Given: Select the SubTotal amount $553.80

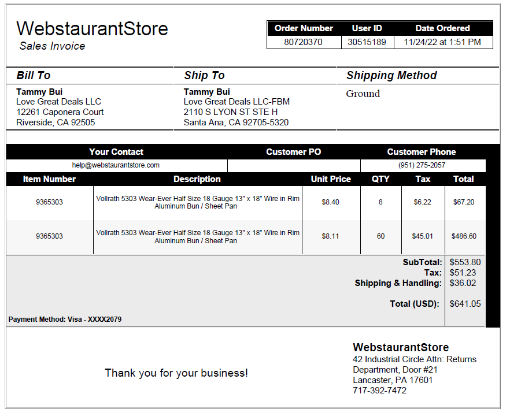Looking at the screenshot, I should click(465, 262).
